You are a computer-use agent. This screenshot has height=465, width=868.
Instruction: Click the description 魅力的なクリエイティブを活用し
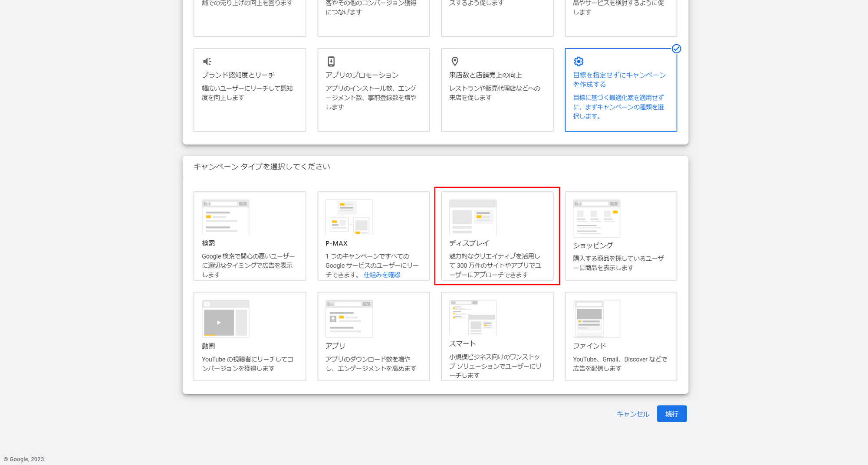495,265
